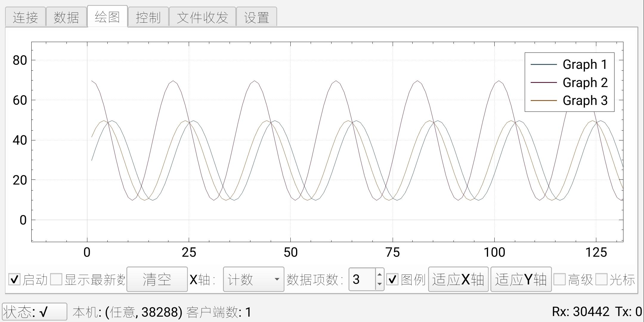This screenshot has height=322, width=644.
Task: Go to the 设置 tab
Action: tap(256, 17)
